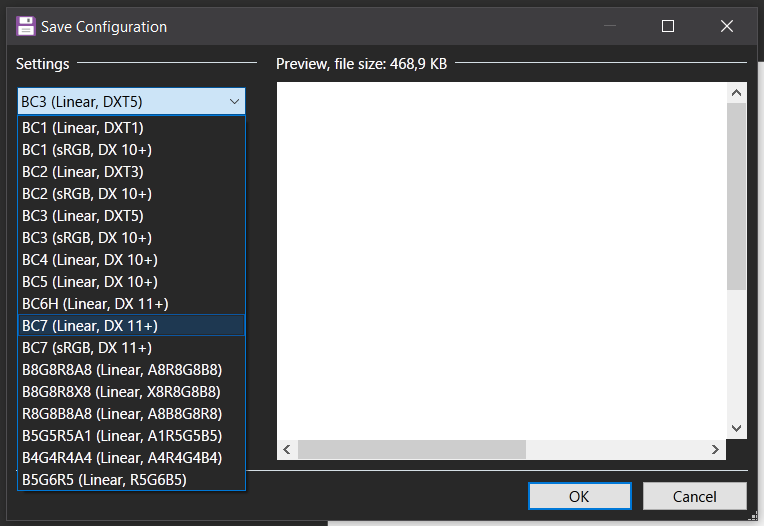Click preview scroll up arrow
Image resolution: width=764 pixels, height=526 pixels.
tap(737, 93)
